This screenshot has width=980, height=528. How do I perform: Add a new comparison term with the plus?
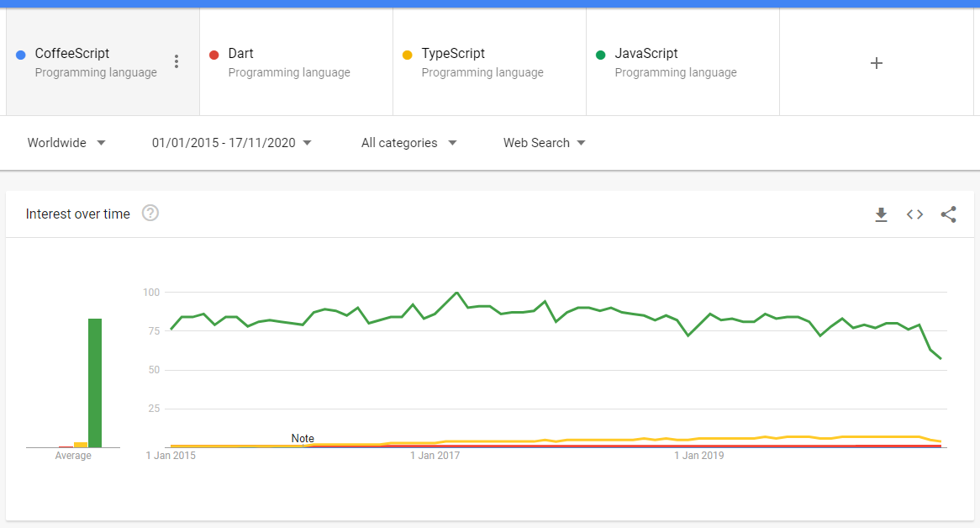pyautogui.click(x=877, y=62)
